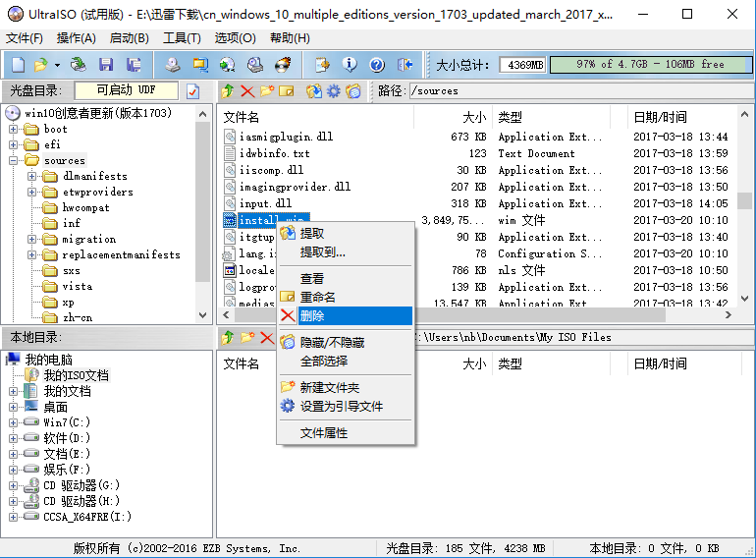Open the 帮助(H) menu

tap(290, 38)
